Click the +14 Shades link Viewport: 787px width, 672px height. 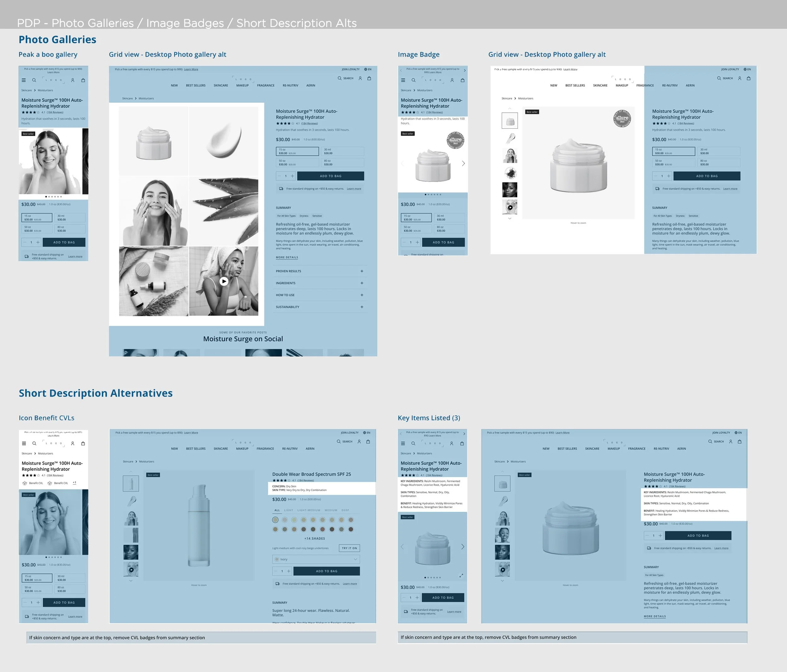pyautogui.click(x=314, y=538)
